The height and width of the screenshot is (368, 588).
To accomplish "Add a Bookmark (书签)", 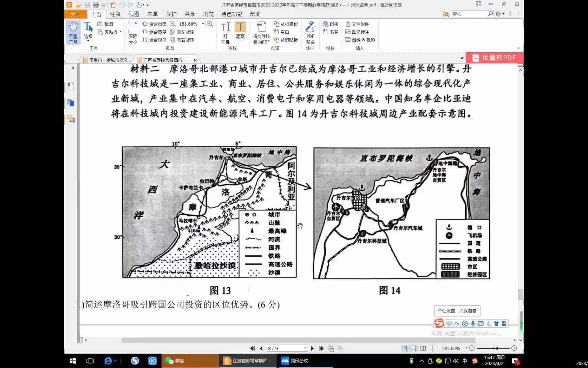I will pyautogui.click(x=330, y=32).
